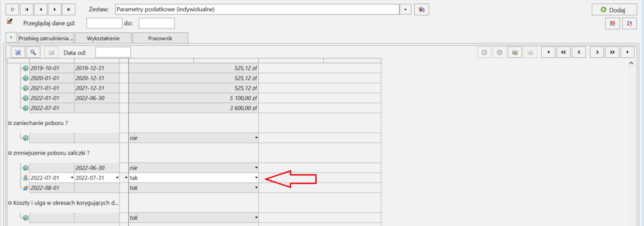The image size is (644, 226).
Task: Click the blue tools settings icon
Action: click(x=17, y=52)
